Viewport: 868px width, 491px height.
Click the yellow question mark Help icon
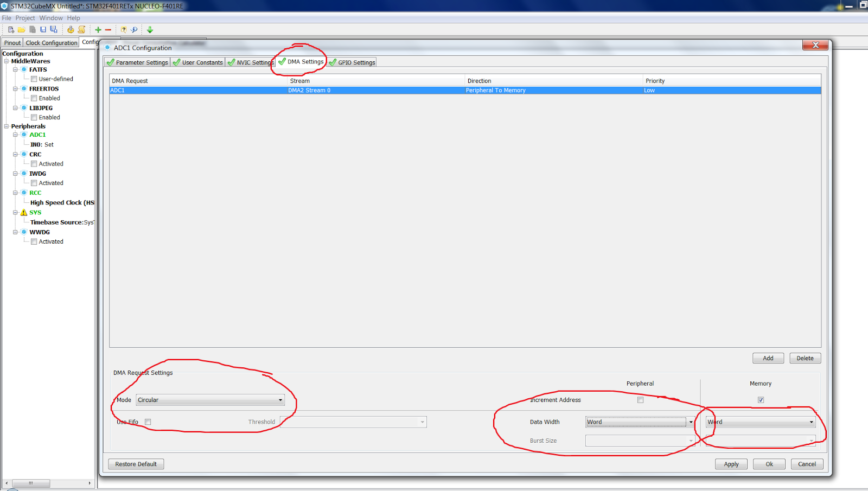[124, 30]
